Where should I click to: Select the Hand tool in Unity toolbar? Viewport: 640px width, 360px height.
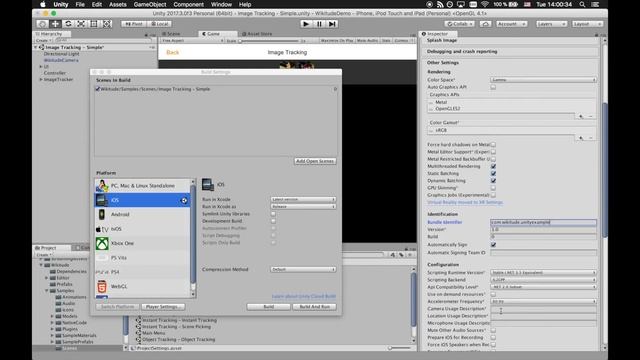[x=42, y=24]
